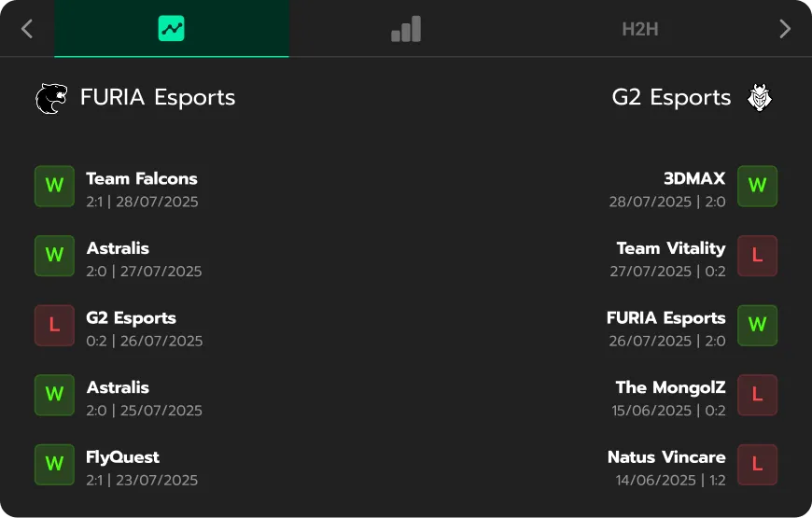Click the W badge beside Team Falcons
The width and height of the screenshot is (812, 518).
54,186
